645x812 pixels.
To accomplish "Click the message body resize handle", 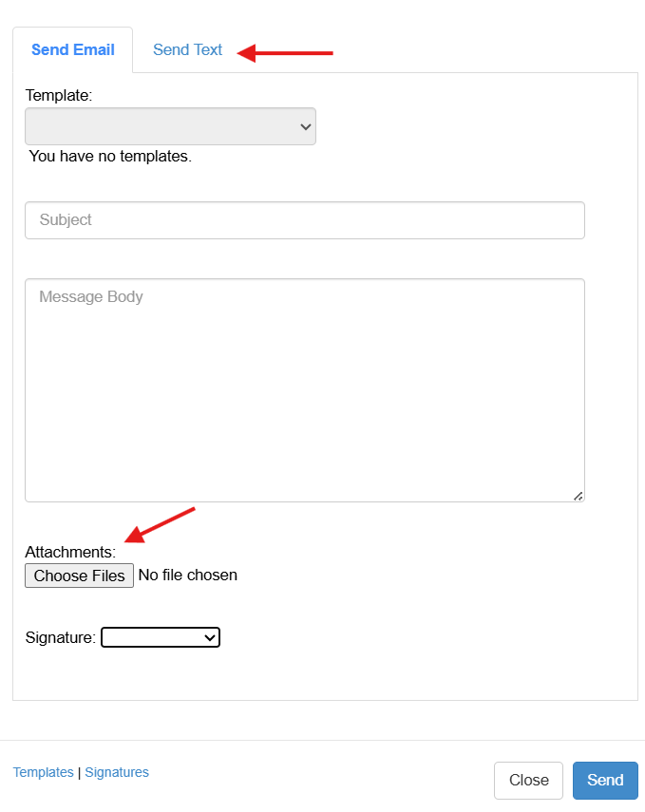I will tap(579, 495).
